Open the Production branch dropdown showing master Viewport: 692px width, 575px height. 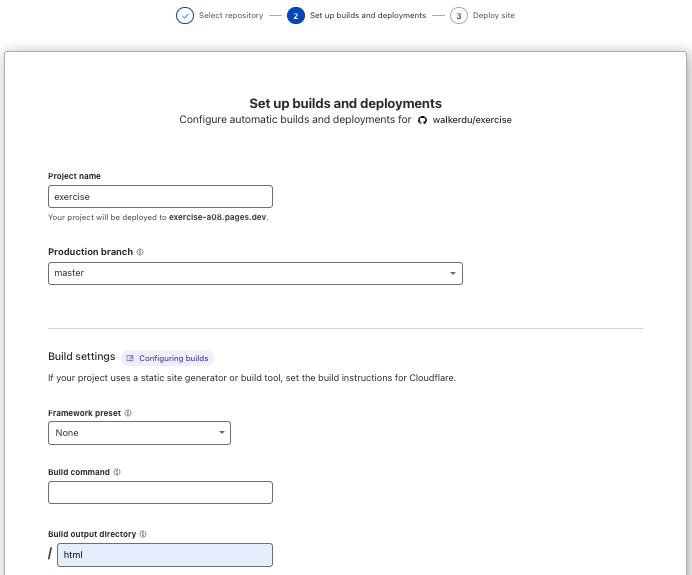point(255,273)
